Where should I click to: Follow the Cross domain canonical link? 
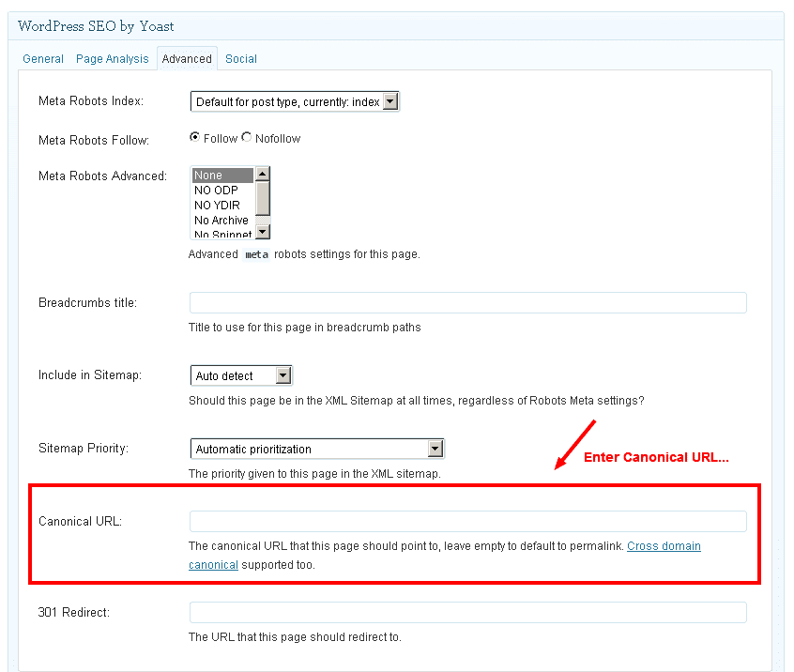(664, 546)
